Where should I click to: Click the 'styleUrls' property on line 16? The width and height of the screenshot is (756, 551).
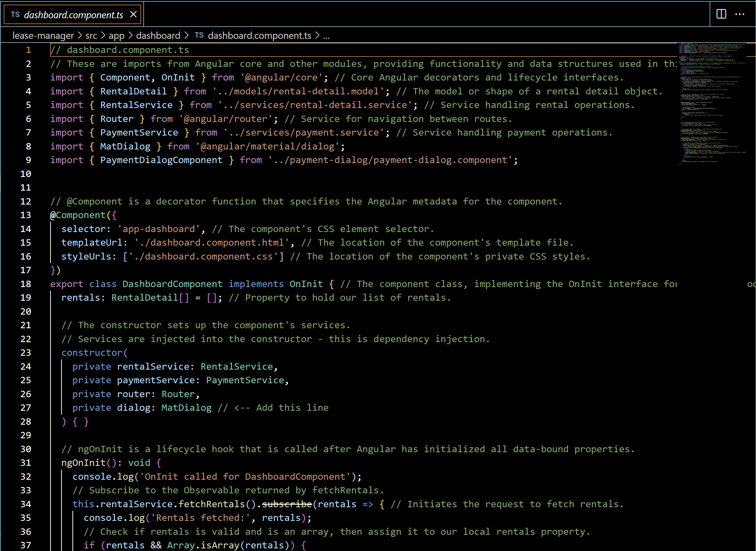click(x=86, y=256)
